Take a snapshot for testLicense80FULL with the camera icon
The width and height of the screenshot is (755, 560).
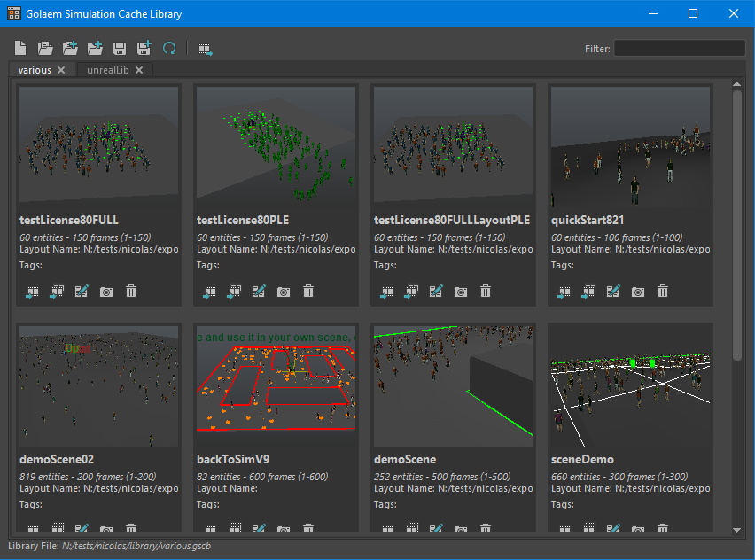click(x=106, y=292)
